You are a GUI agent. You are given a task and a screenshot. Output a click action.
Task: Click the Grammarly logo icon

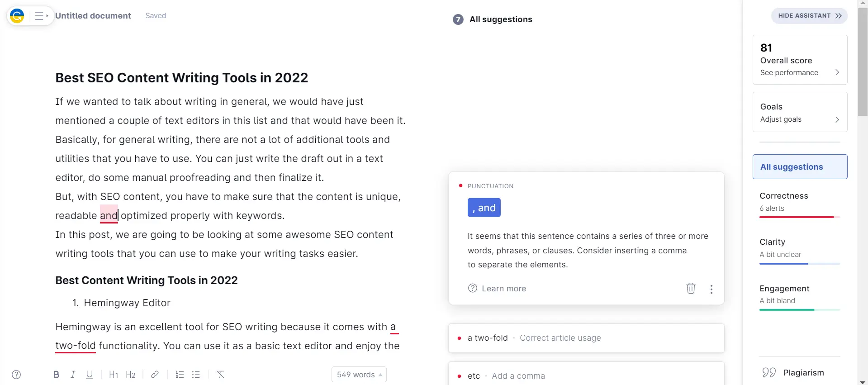[17, 16]
